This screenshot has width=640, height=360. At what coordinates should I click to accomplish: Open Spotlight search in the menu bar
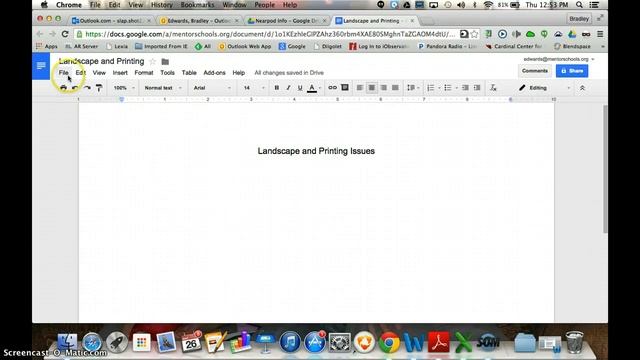pyautogui.click(x=579, y=5)
